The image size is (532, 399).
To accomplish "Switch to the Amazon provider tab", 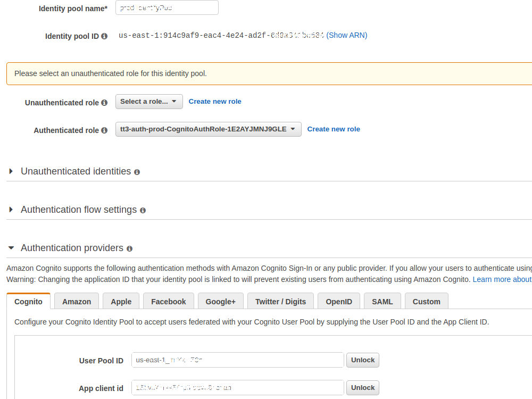I will (x=77, y=301).
